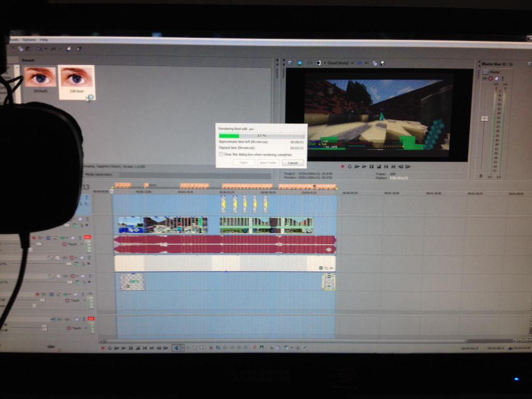Click Play From Start under video preview
This screenshot has width=532, height=399.
pos(357,167)
